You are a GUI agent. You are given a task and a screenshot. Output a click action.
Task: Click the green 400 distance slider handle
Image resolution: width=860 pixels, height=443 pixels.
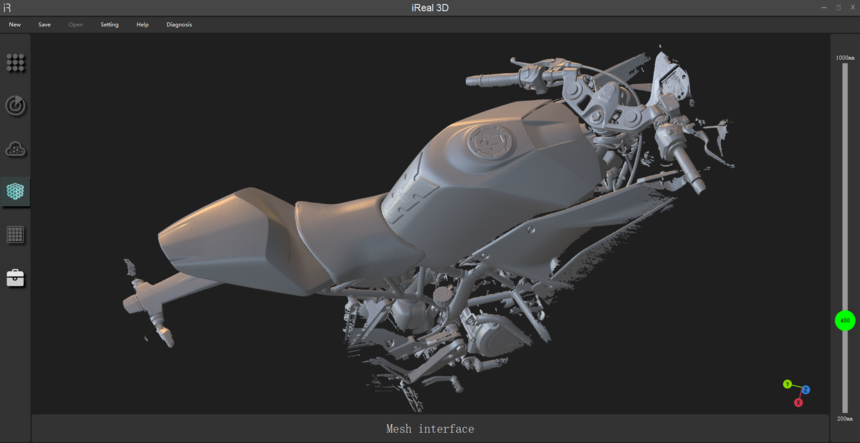click(845, 320)
